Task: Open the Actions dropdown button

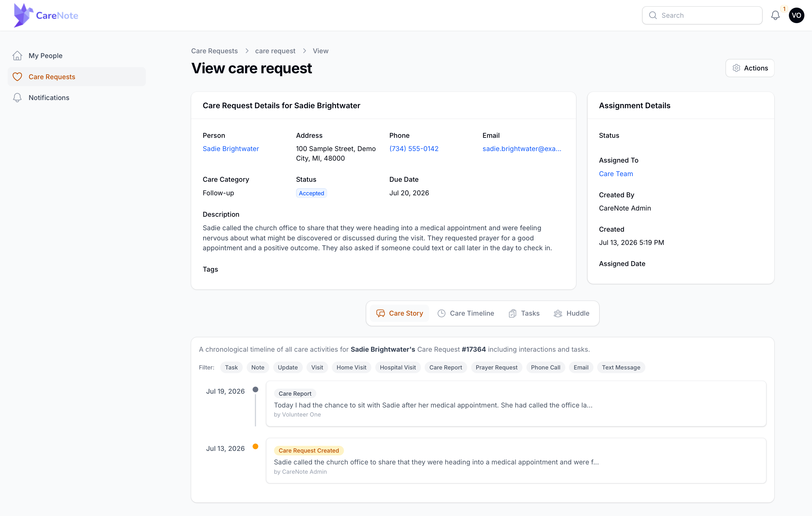Action: click(x=750, y=68)
